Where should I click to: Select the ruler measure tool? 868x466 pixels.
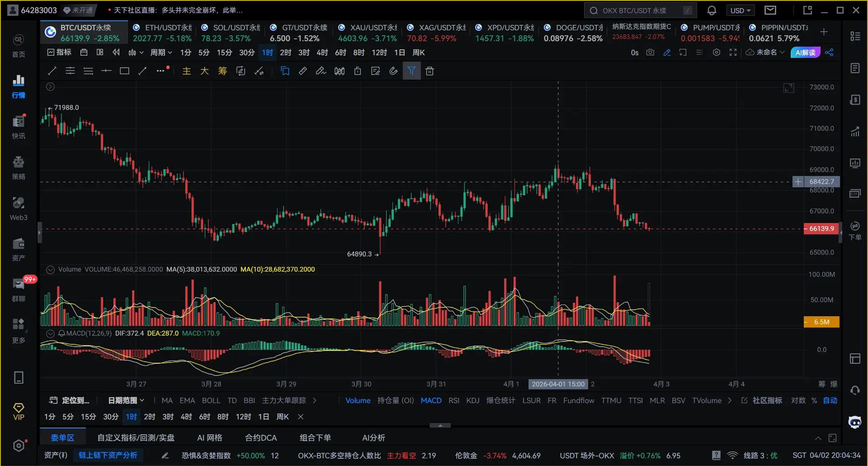pyautogui.click(x=303, y=71)
